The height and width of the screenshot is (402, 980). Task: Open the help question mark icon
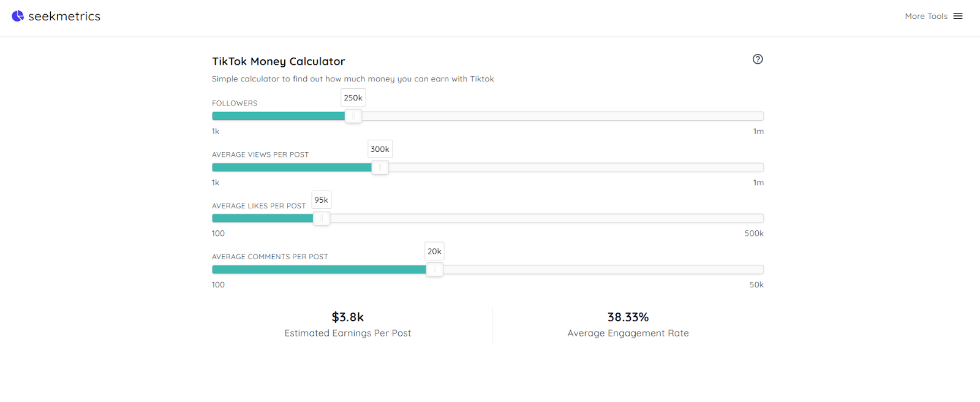pos(758,59)
